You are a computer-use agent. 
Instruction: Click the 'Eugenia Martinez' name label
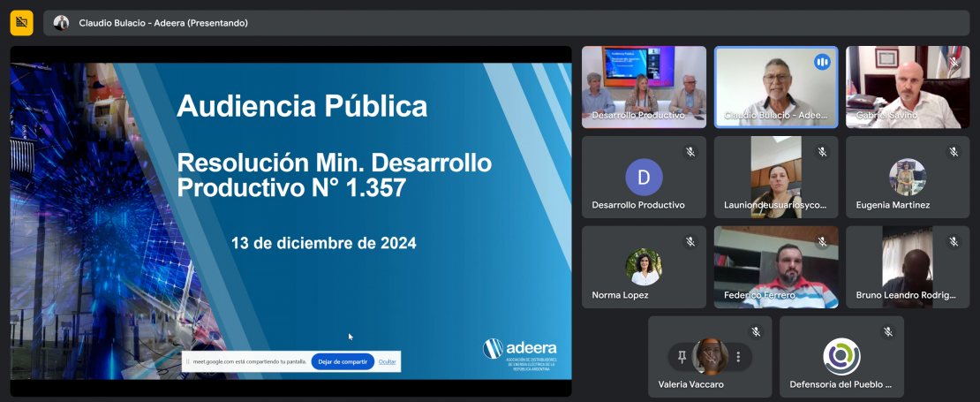tap(893, 205)
